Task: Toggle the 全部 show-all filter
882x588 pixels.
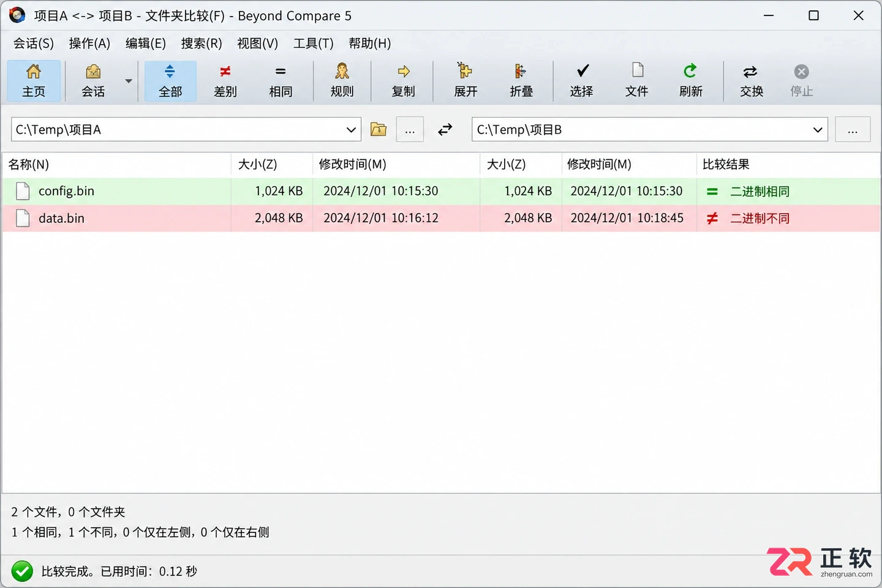Action: (x=170, y=80)
